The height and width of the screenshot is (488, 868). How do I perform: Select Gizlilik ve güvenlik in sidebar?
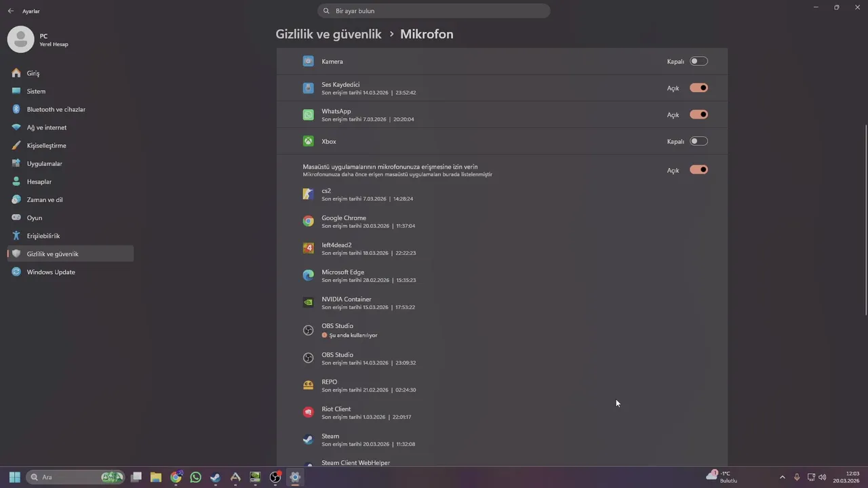pyautogui.click(x=71, y=253)
